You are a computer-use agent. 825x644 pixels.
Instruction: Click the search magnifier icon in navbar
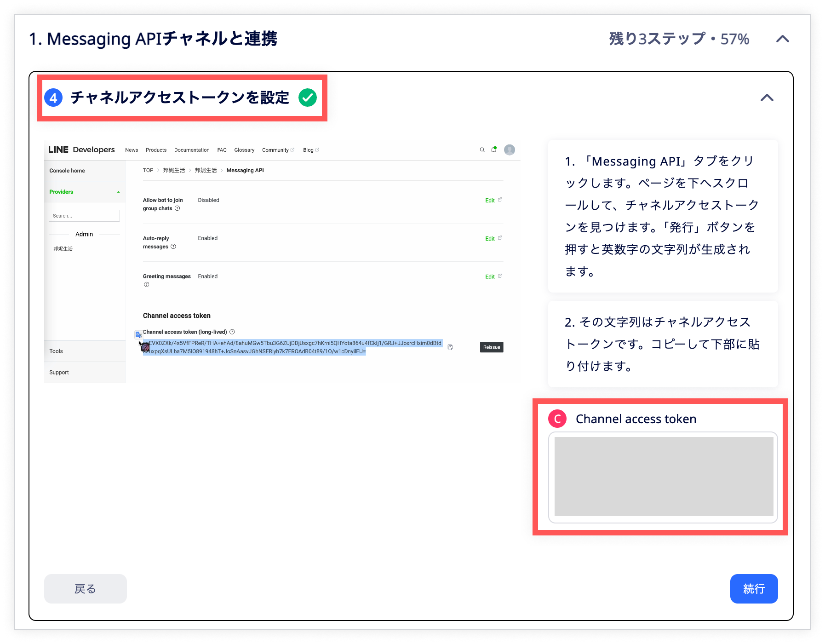click(482, 150)
